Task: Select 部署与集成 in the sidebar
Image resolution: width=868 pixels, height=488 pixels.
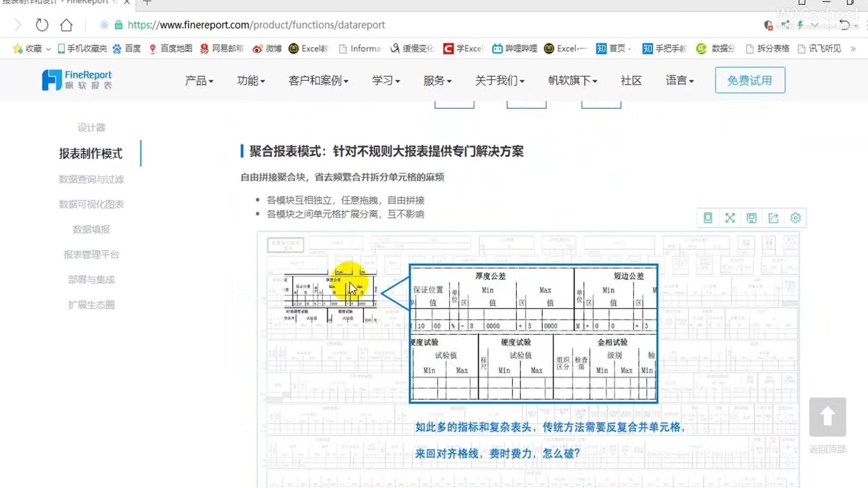Action: [x=91, y=280]
